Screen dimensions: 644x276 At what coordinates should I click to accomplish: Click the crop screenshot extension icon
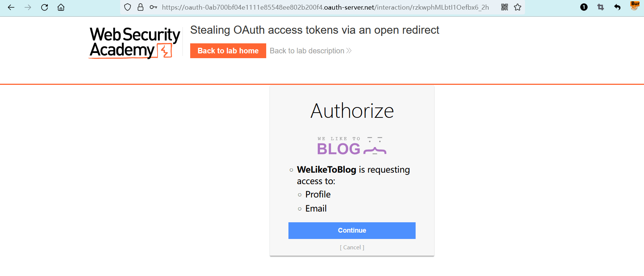point(601,7)
